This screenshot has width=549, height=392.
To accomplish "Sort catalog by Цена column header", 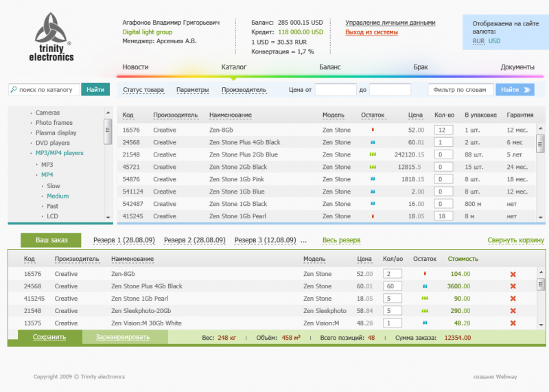I will pos(415,115).
